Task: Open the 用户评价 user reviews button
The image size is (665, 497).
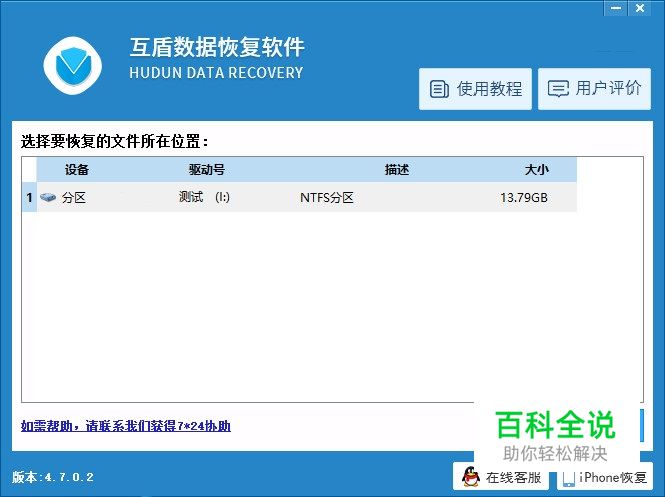Action: (x=595, y=89)
